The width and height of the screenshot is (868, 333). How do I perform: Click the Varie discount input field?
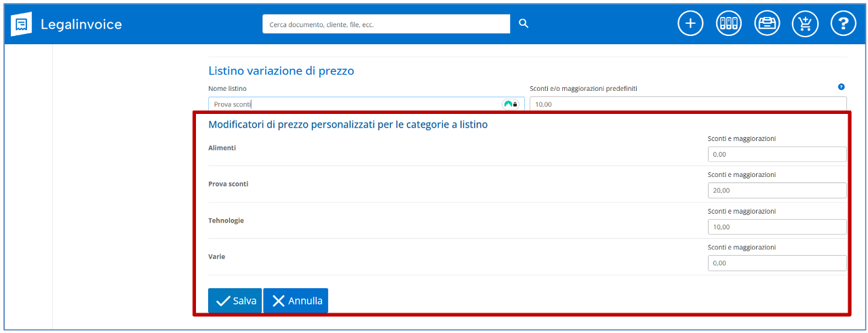(x=776, y=262)
